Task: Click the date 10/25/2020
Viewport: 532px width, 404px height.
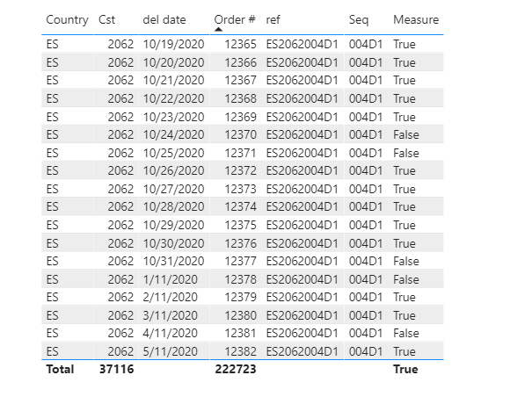Action: point(173,153)
